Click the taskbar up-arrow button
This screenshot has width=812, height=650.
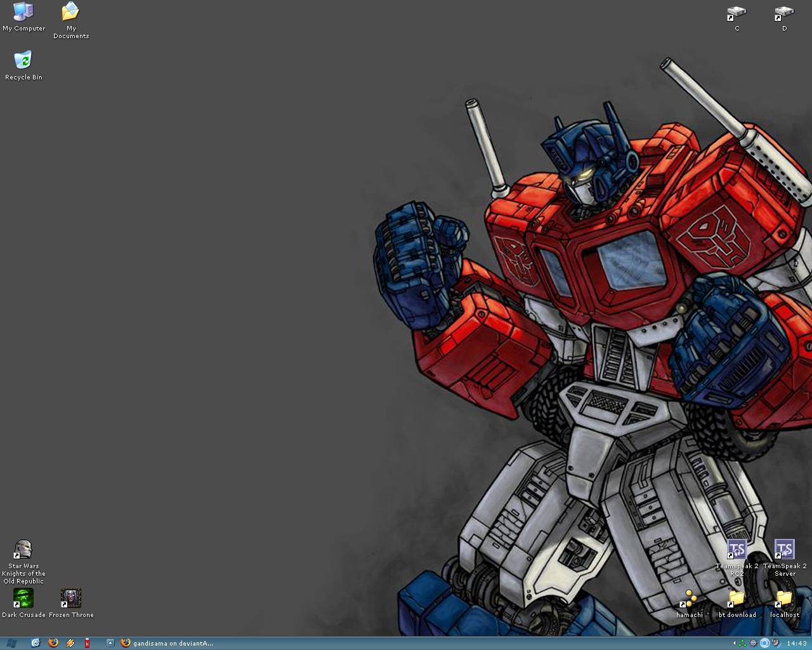tap(110, 643)
